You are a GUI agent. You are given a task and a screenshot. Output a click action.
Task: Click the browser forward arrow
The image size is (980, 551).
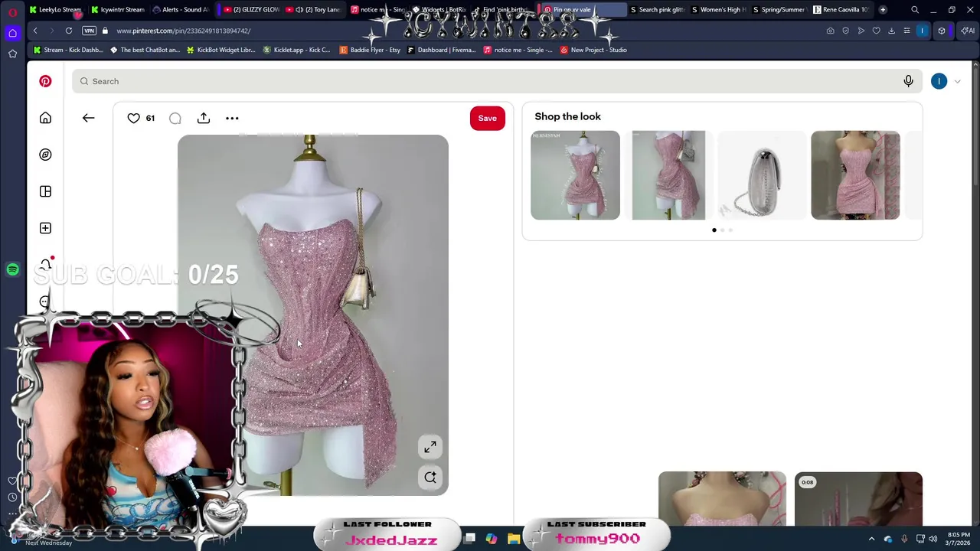pos(51,31)
